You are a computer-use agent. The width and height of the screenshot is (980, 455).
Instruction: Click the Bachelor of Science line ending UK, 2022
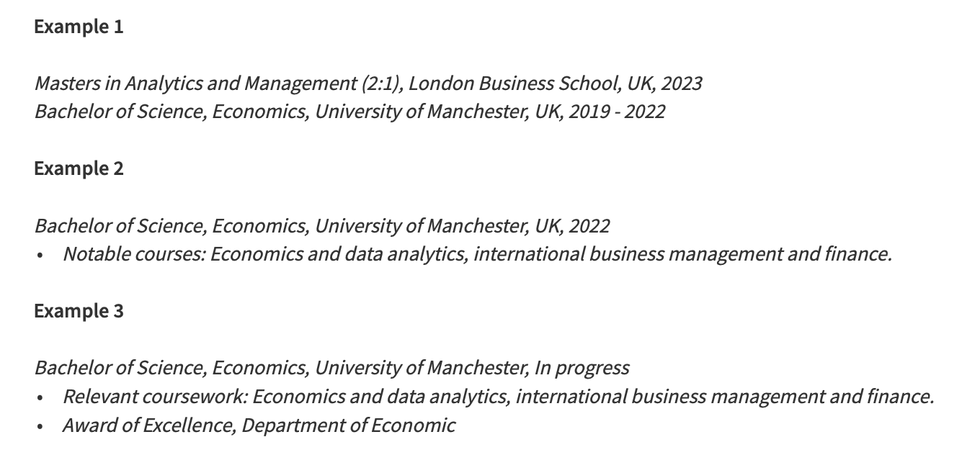click(321, 226)
